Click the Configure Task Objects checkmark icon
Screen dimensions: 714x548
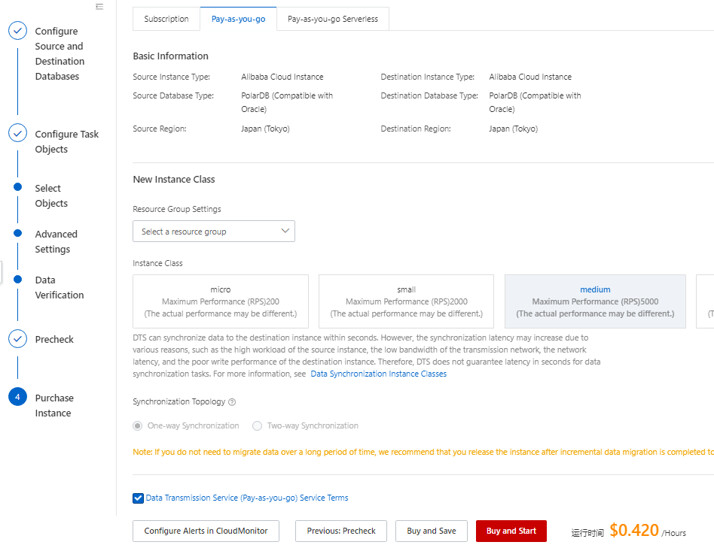tap(17, 134)
